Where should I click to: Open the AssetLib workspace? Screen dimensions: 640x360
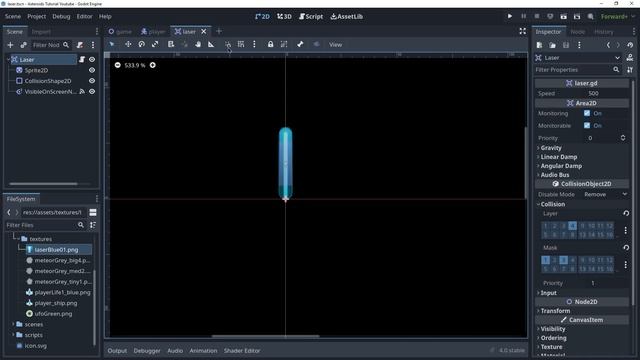(347, 16)
